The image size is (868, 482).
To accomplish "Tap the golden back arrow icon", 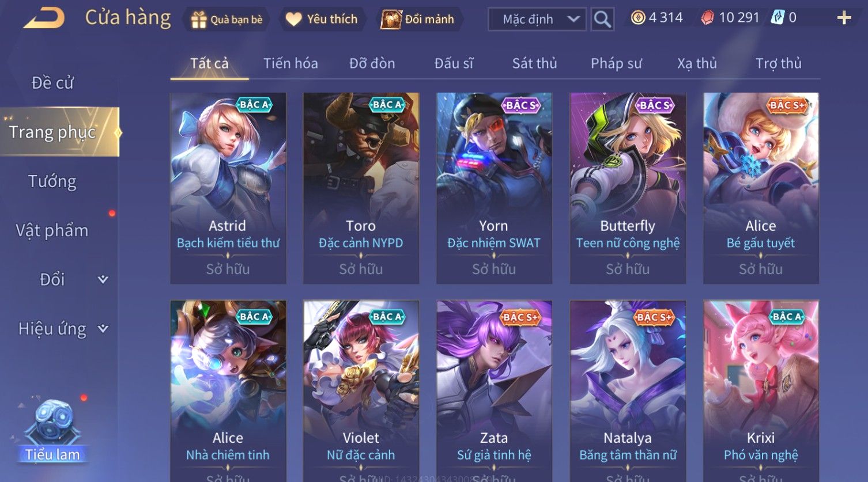I will 44,18.
